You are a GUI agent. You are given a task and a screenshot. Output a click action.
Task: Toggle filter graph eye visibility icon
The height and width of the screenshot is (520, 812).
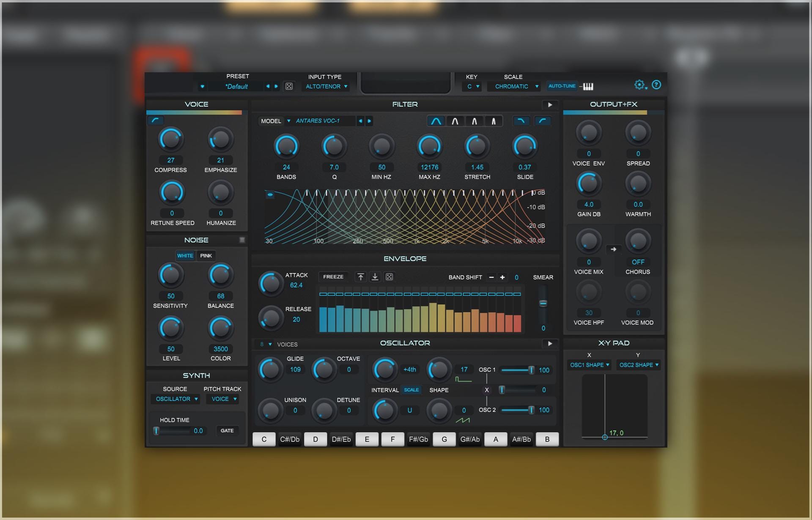270,194
